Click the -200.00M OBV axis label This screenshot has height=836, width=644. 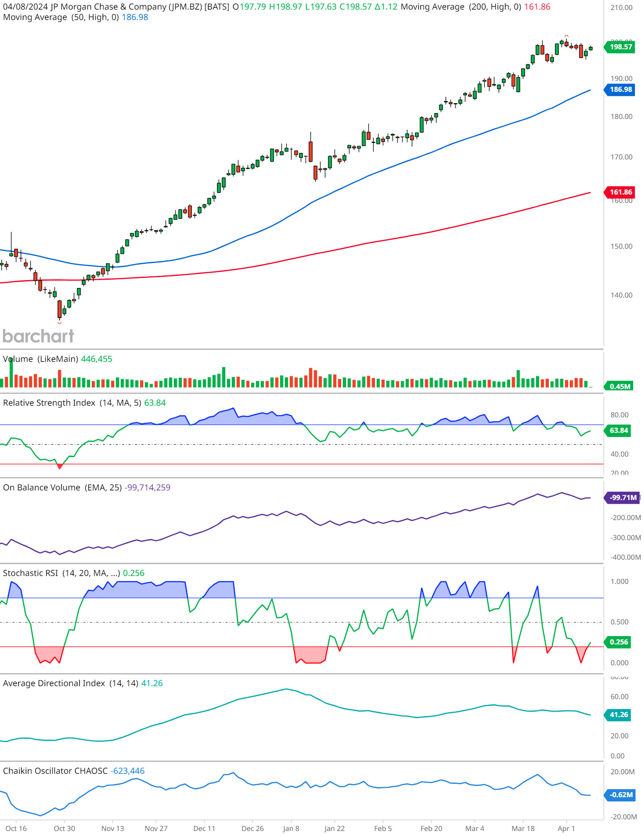point(626,518)
